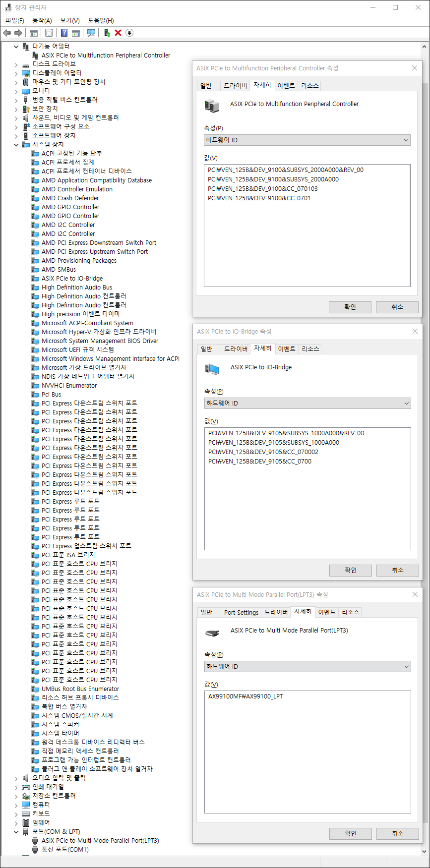Open the 동작(A) menu

[42, 20]
